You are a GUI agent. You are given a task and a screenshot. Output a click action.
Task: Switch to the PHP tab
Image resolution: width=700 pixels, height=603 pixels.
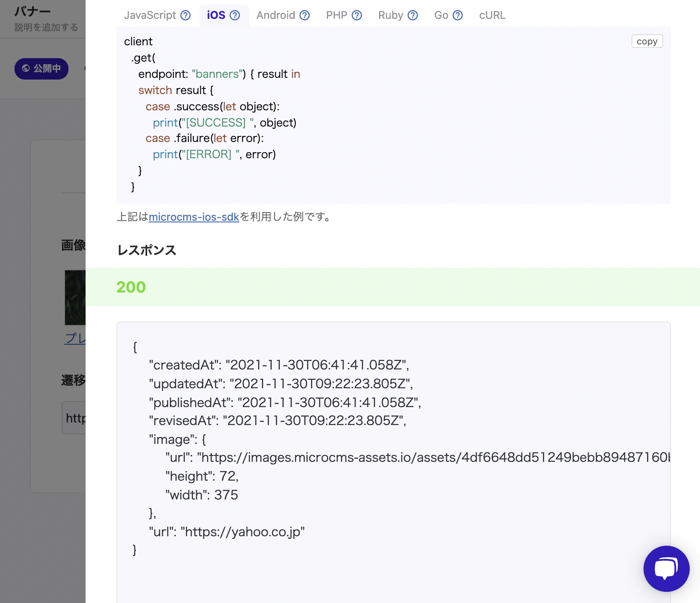point(337,15)
